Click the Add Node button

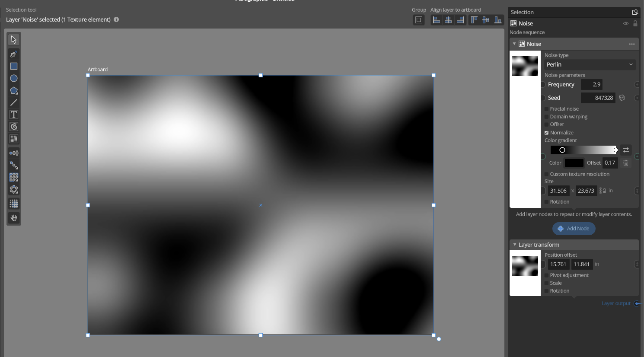point(574,229)
